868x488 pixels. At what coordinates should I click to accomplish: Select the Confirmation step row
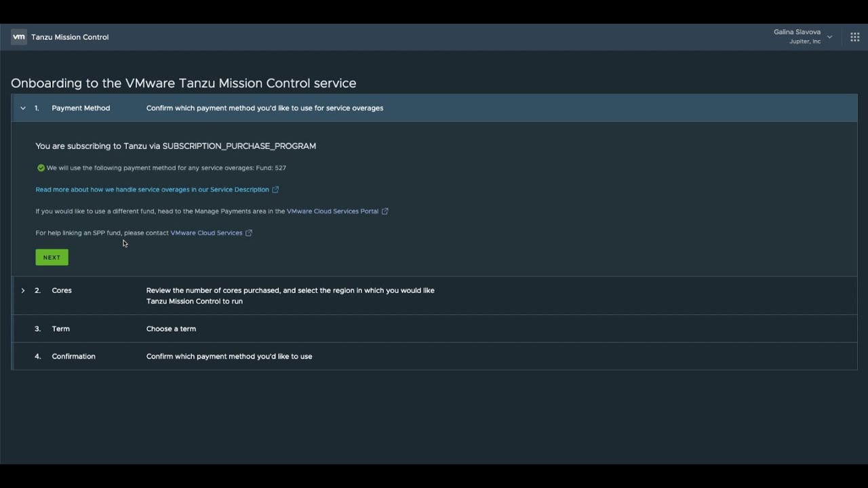coord(73,357)
